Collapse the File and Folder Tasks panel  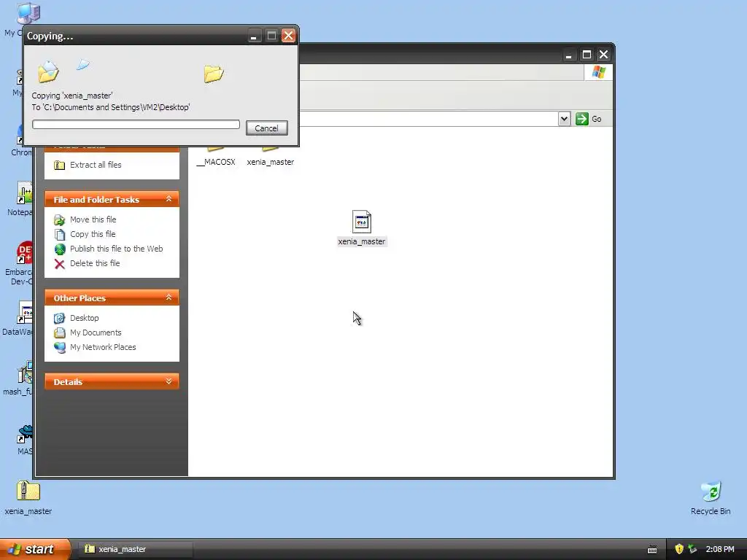pos(169,199)
